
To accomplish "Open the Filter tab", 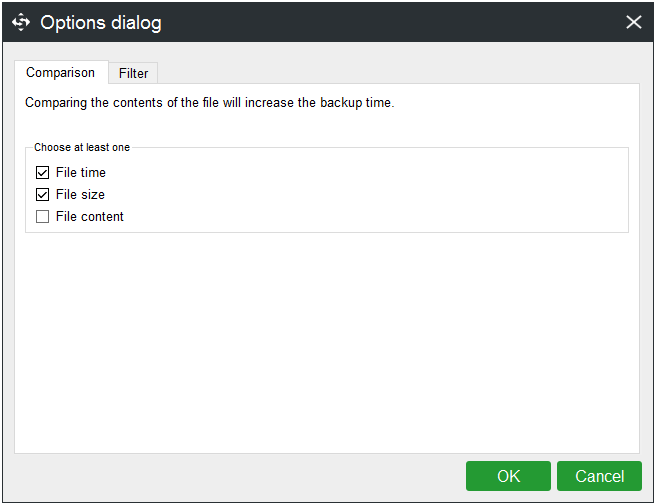I will pos(133,73).
